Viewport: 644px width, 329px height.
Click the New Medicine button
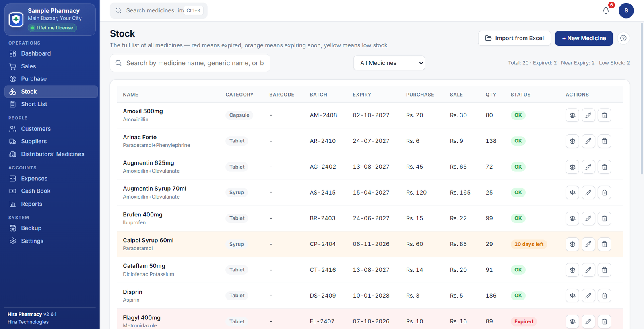click(584, 38)
